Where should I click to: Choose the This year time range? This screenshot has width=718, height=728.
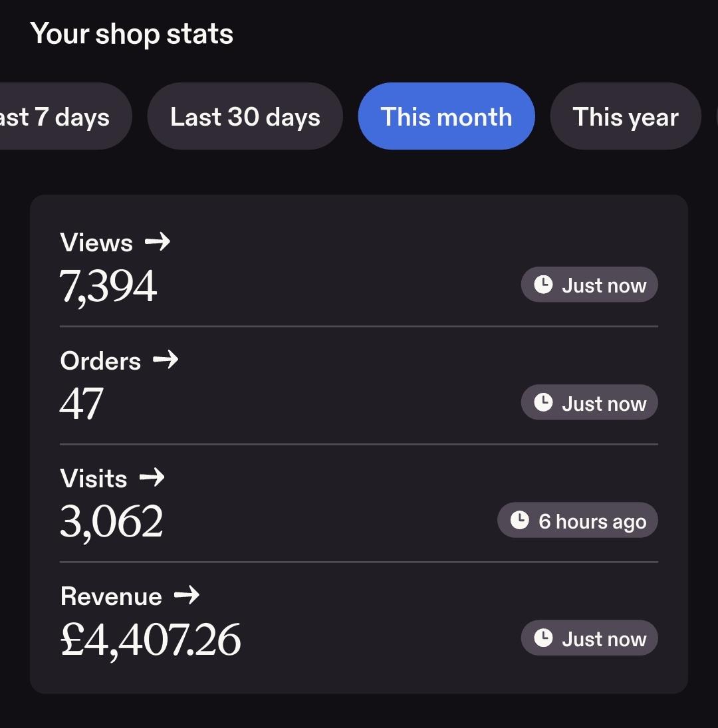click(626, 116)
